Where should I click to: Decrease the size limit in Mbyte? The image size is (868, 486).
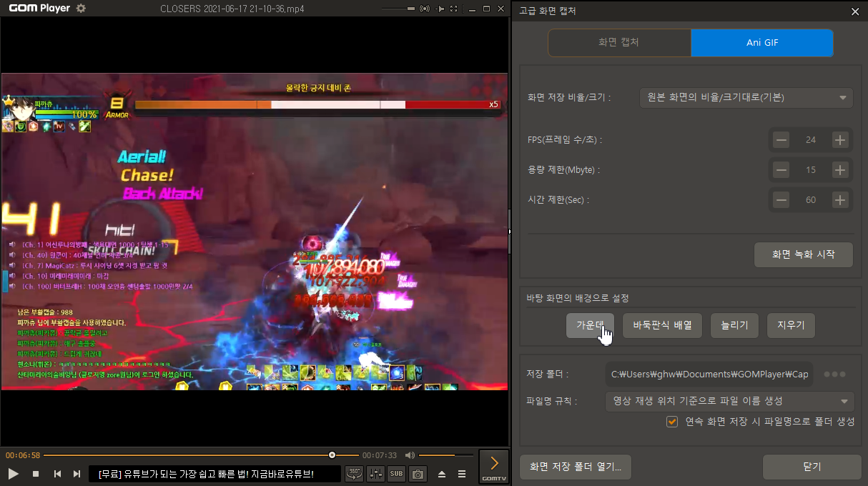[x=781, y=170]
